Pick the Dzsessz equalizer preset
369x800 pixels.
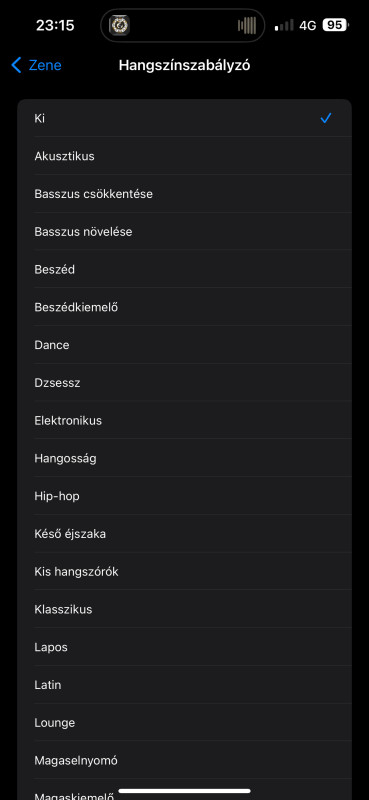(184, 383)
